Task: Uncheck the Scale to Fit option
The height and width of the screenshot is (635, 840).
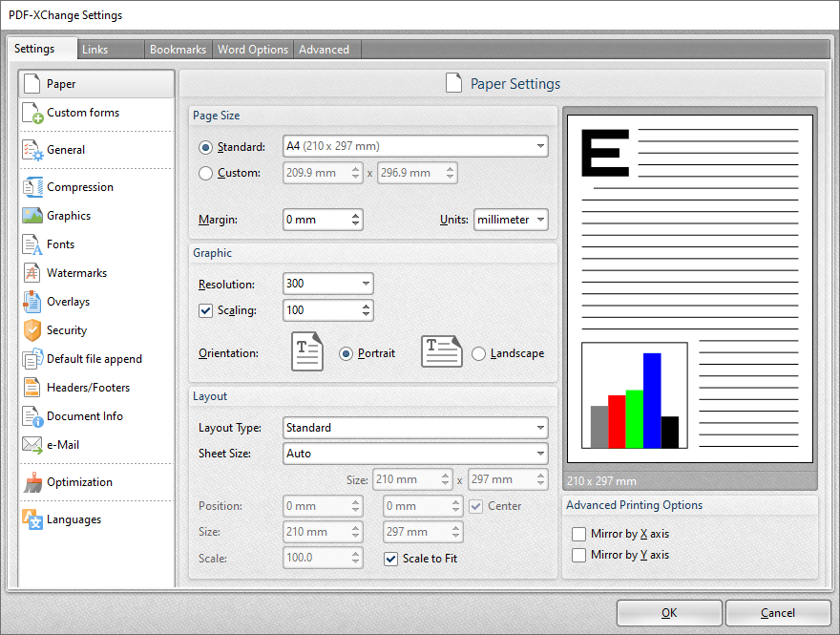Action: pyautogui.click(x=390, y=559)
